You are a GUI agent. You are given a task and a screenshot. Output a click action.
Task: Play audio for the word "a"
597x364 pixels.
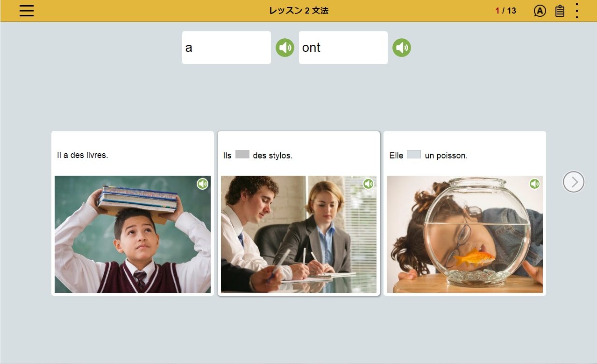[285, 48]
